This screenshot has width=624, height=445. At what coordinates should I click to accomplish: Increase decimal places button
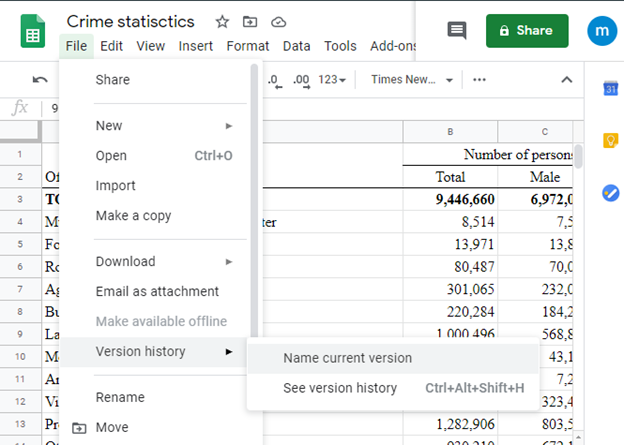(x=301, y=80)
